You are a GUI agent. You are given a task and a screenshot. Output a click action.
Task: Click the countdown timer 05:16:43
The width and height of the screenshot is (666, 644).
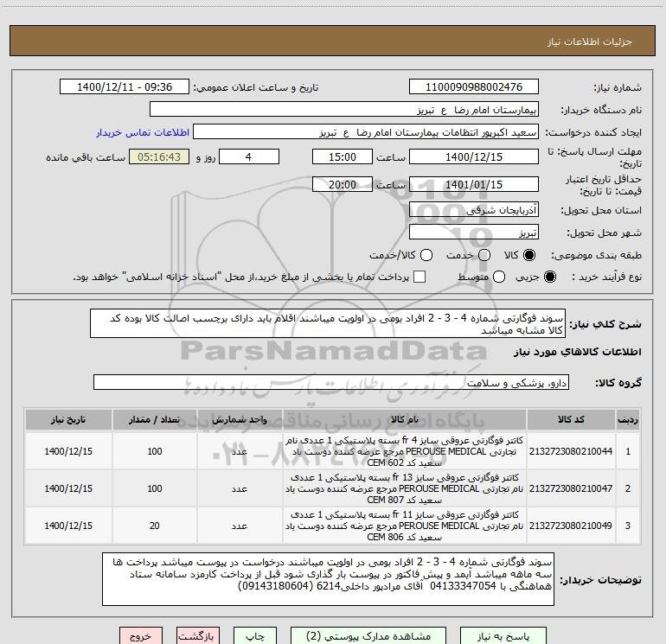click(x=159, y=156)
